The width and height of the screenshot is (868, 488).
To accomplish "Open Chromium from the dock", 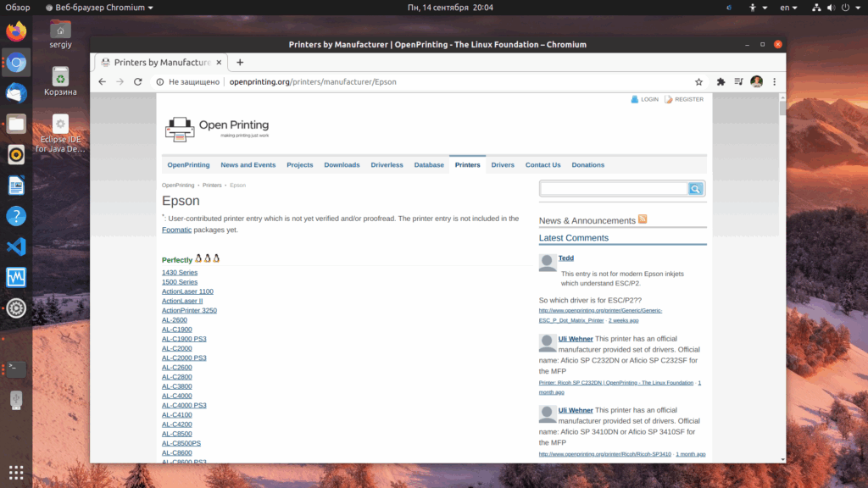I will (x=16, y=63).
